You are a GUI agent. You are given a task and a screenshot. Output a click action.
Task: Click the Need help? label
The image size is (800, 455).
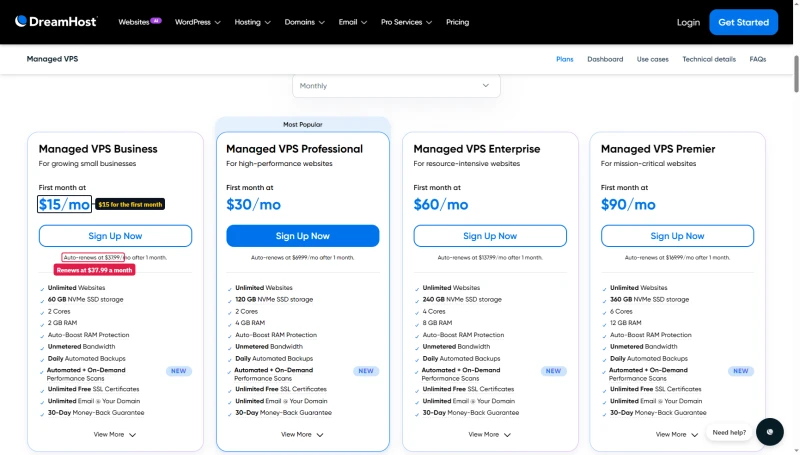pyautogui.click(x=729, y=432)
